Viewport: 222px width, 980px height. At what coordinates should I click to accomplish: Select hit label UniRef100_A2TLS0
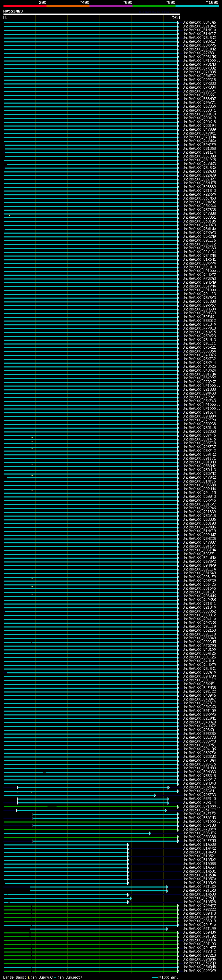[199, 887]
